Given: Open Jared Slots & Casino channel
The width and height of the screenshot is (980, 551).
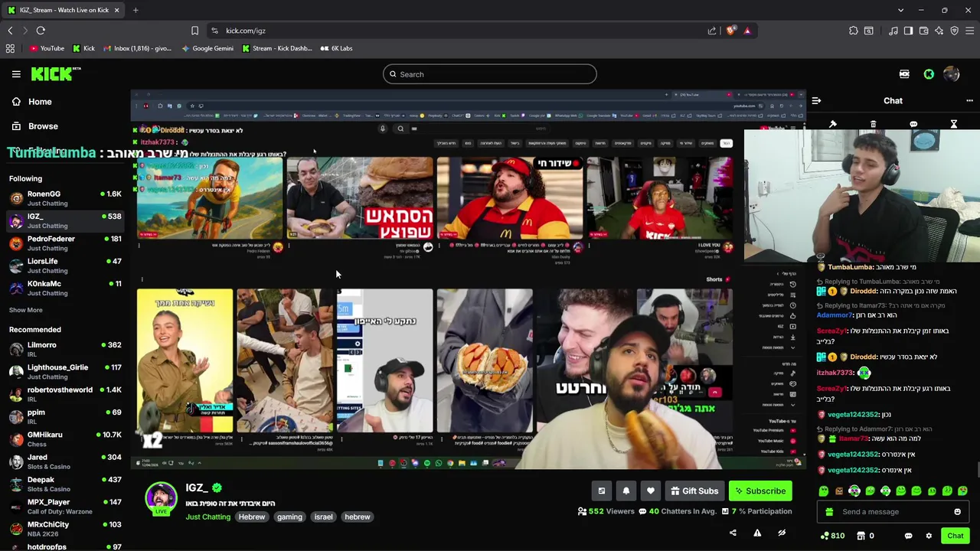Looking at the screenshot, I should (x=64, y=461).
